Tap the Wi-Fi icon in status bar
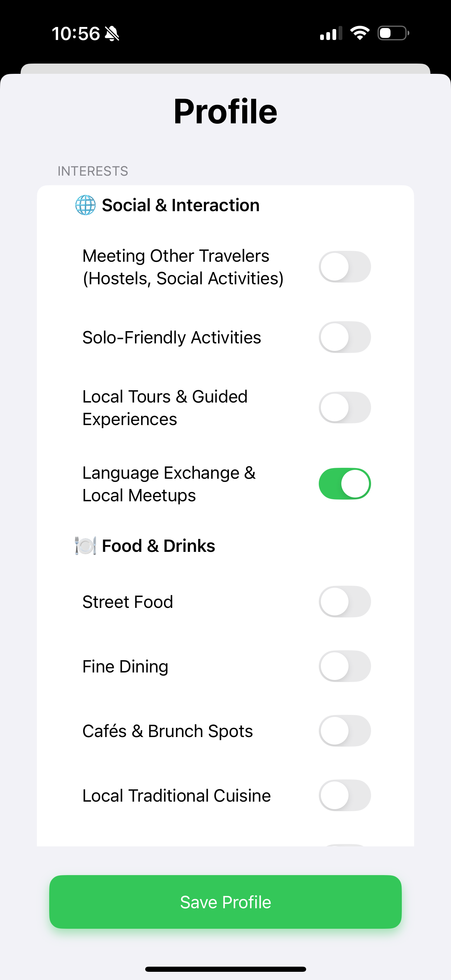This screenshot has width=451, height=980. pyautogui.click(x=360, y=33)
